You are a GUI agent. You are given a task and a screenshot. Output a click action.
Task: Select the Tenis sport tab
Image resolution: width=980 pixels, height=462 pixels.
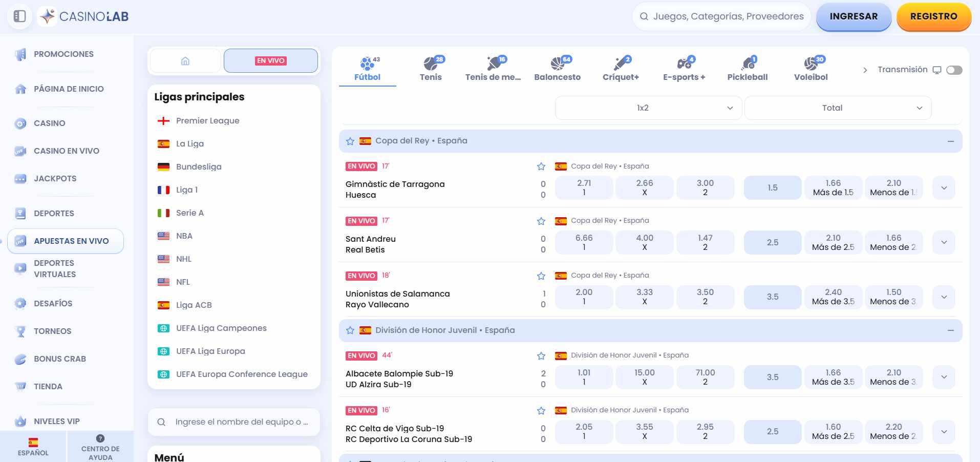pyautogui.click(x=431, y=69)
